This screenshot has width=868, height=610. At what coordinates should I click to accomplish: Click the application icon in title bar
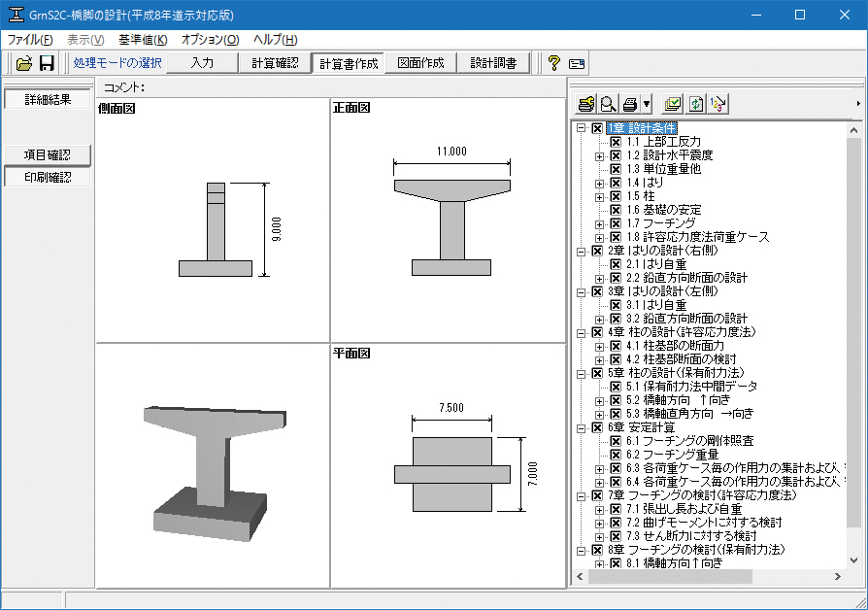[17, 15]
